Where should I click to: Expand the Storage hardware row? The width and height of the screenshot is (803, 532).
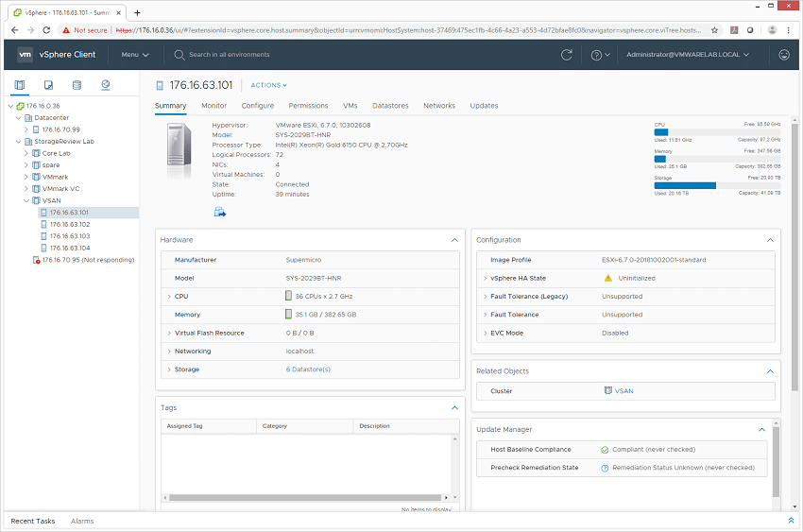[x=169, y=369]
